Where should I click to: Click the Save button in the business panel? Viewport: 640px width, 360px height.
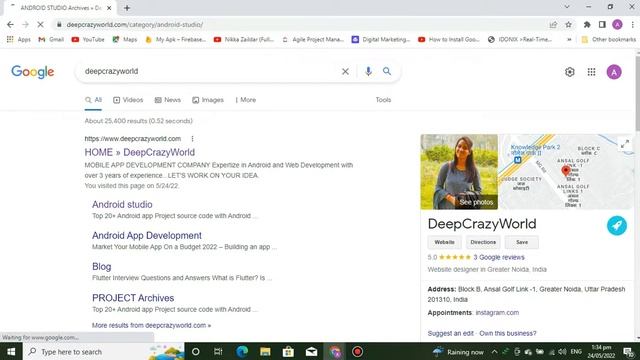coord(522,242)
